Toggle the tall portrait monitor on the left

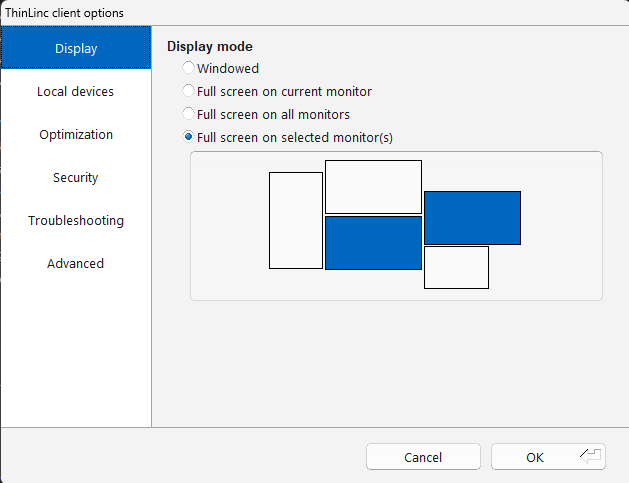pos(296,221)
